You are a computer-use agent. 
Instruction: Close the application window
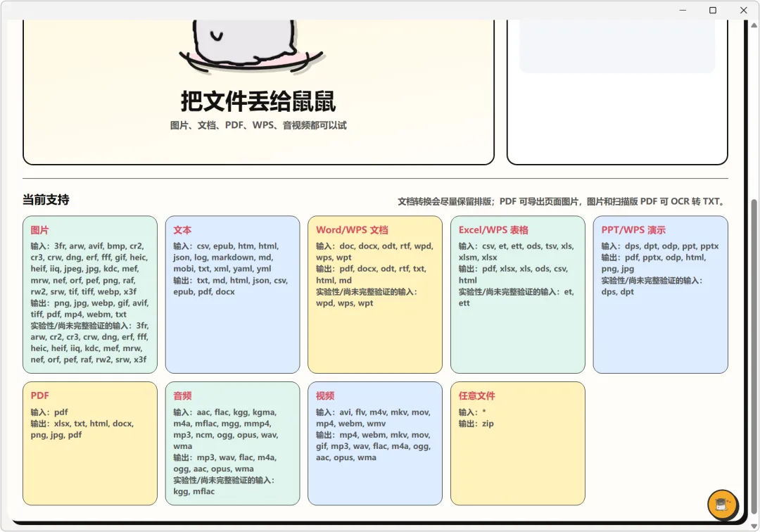point(744,10)
